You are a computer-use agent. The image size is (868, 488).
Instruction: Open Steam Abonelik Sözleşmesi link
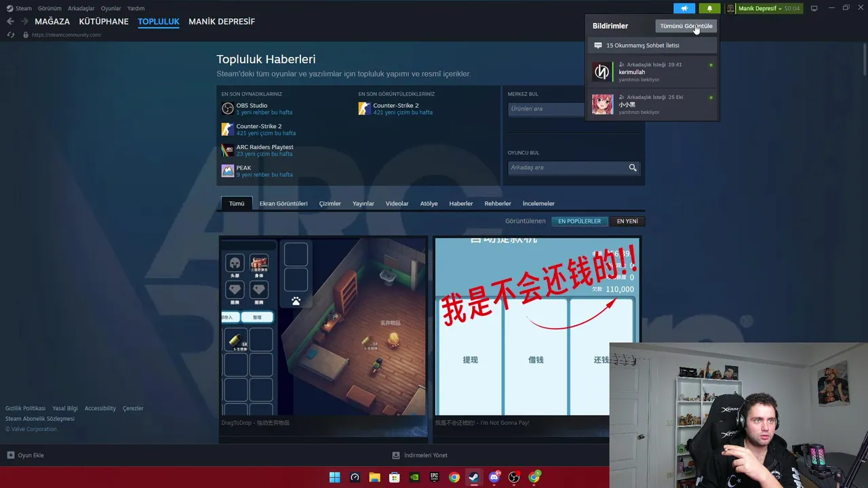(x=40, y=419)
